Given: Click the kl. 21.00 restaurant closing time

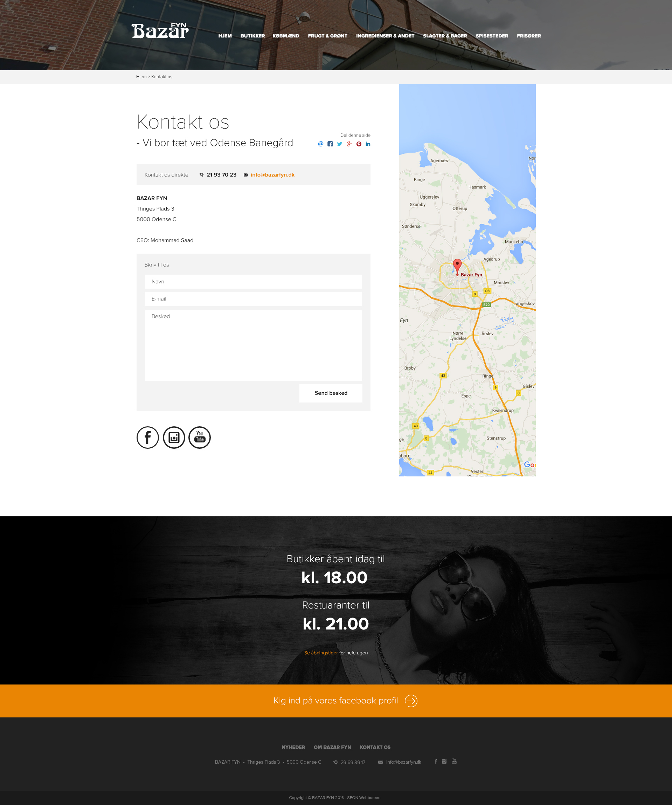Looking at the screenshot, I should tap(335, 624).
